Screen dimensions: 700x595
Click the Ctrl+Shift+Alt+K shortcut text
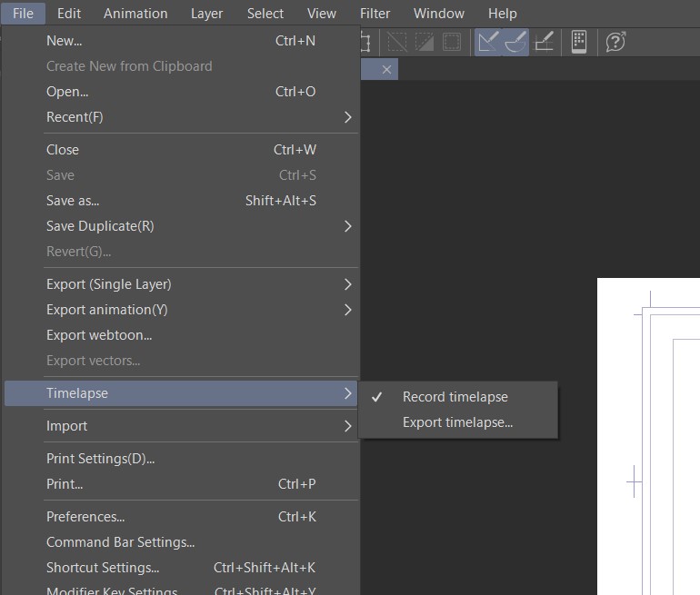[265, 568]
